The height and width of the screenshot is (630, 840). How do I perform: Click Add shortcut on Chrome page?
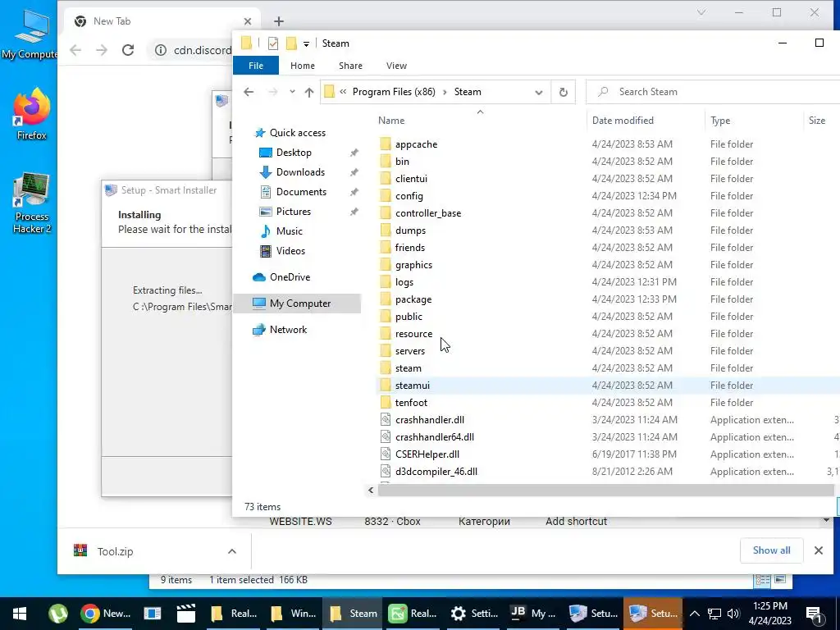coord(576,521)
